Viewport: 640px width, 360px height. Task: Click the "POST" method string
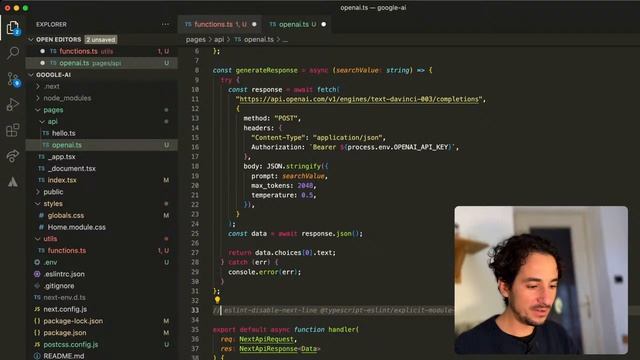(286, 118)
